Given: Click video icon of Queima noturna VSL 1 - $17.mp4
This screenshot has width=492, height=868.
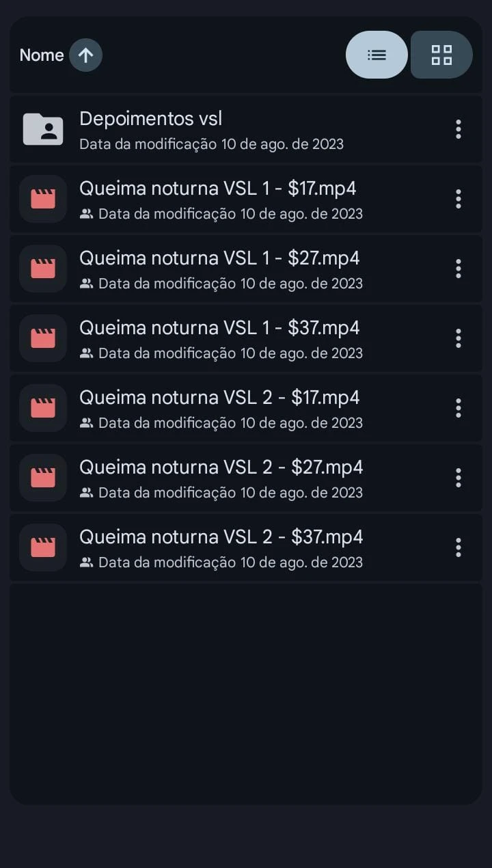Looking at the screenshot, I should (x=43, y=199).
